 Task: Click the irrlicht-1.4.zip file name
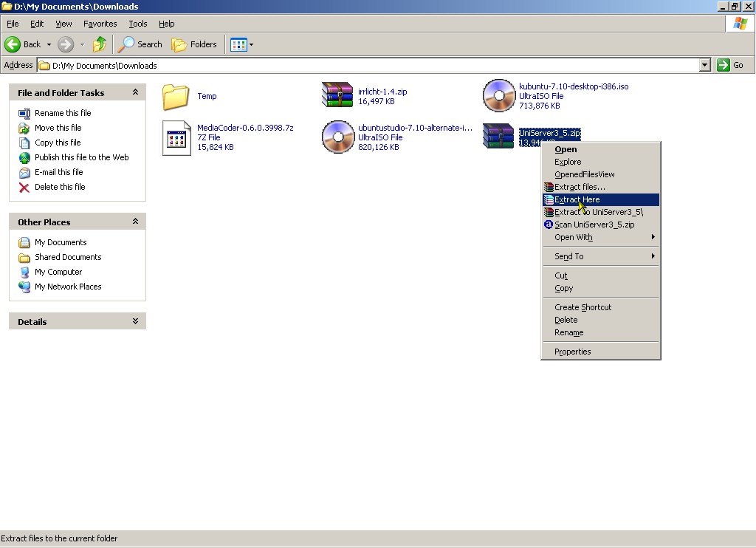[x=382, y=92]
